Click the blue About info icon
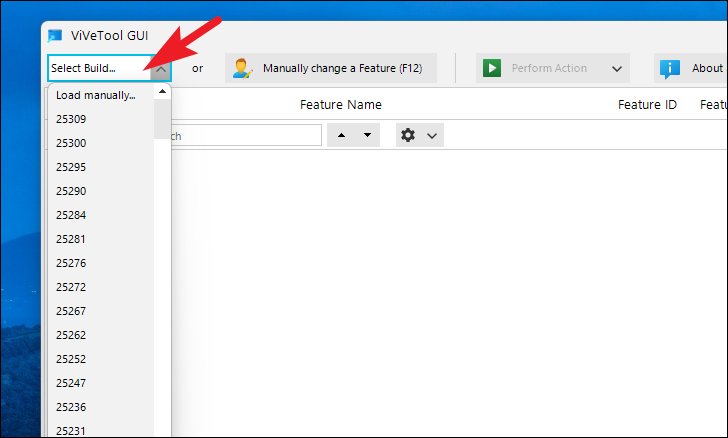Image resolution: width=728 pixels, height=438 pixels. click(670, 69)
